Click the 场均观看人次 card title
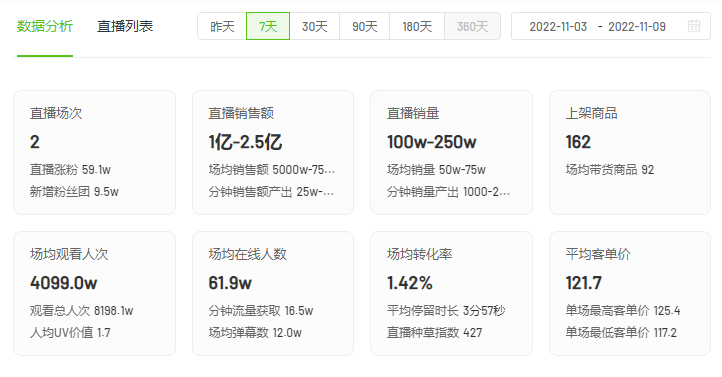 (x=69, y=254)
